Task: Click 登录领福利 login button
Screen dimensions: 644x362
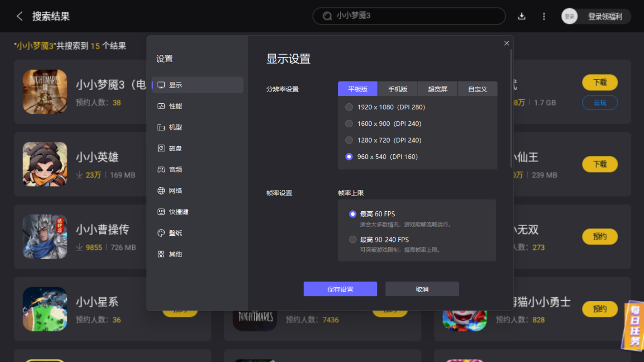Action: click(605, 16)
